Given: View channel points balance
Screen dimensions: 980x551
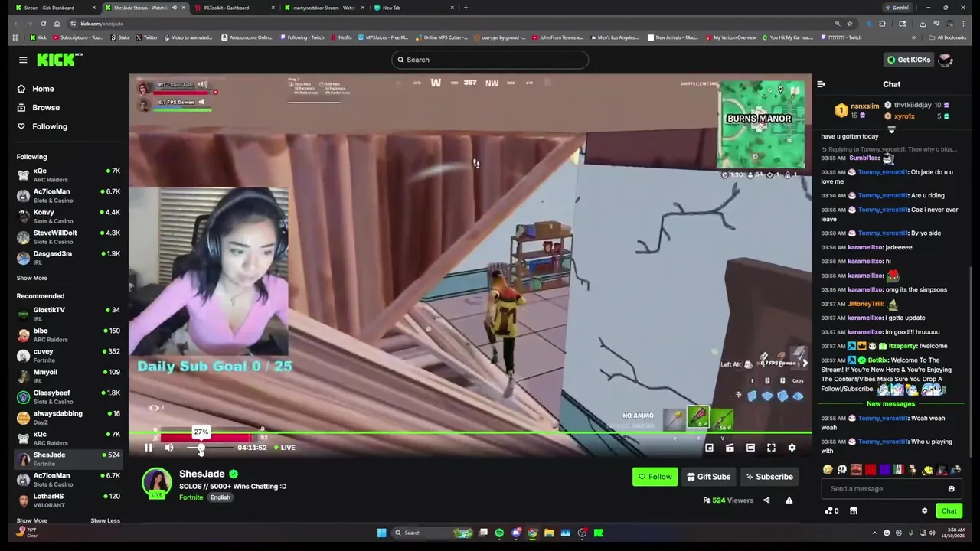Looking at the screenshot, I should coord(831,511).
